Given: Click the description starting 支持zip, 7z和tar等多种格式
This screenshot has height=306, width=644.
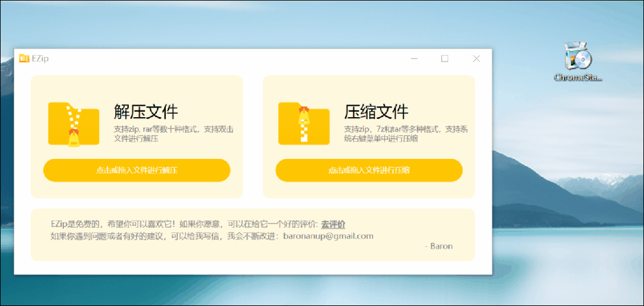Looking at the screenshot, I should (x=406, y=134).
